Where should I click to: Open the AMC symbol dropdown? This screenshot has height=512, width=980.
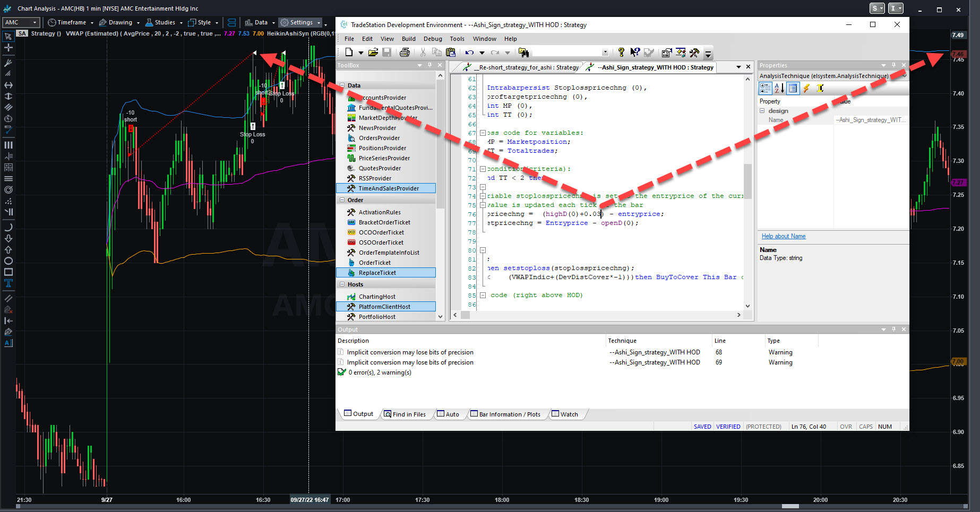click(x=35, y=22)
